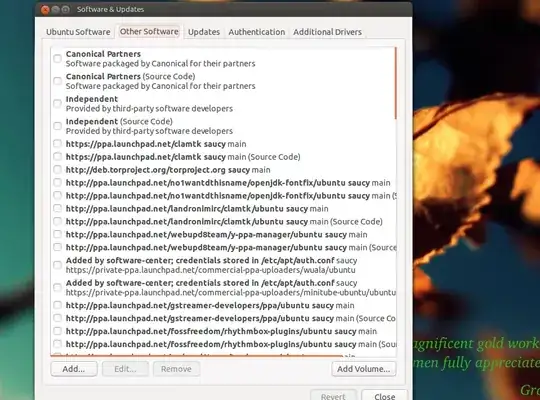This screenshot has height=400, width=540.
Task: Enable y-ppa-manager saucy main checkbox
Action: click(x=58, y=234)
